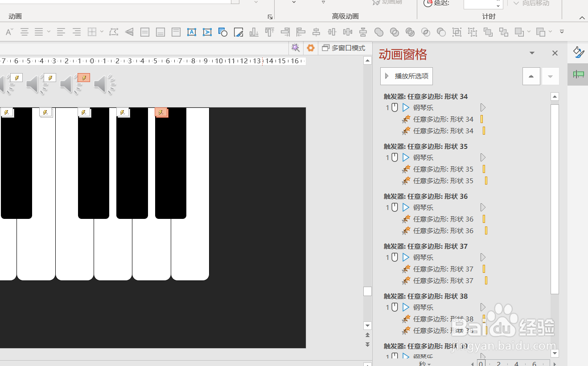
Task: Click the align middle vertically icon
Action: (x=332, y=32)
